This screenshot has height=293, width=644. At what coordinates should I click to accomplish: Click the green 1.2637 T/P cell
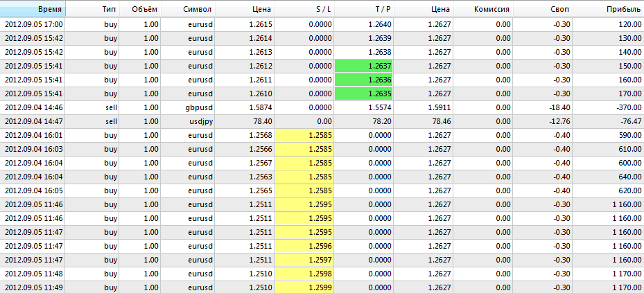(363, 66)
